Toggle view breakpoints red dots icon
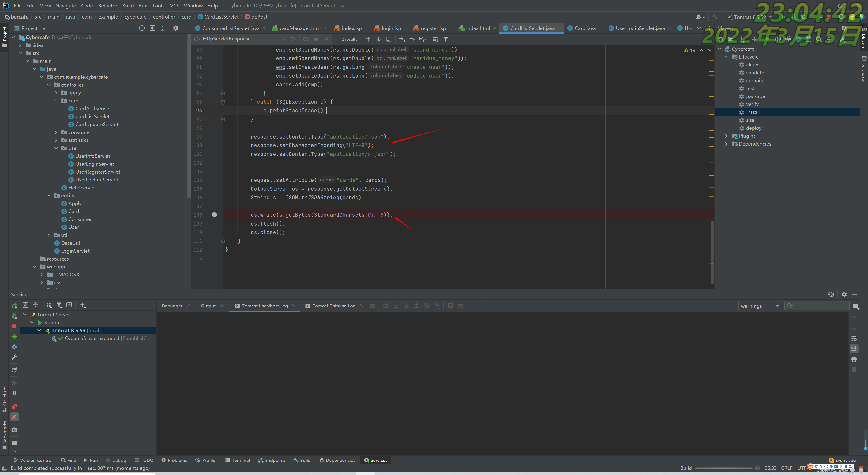 click(14, 406)
